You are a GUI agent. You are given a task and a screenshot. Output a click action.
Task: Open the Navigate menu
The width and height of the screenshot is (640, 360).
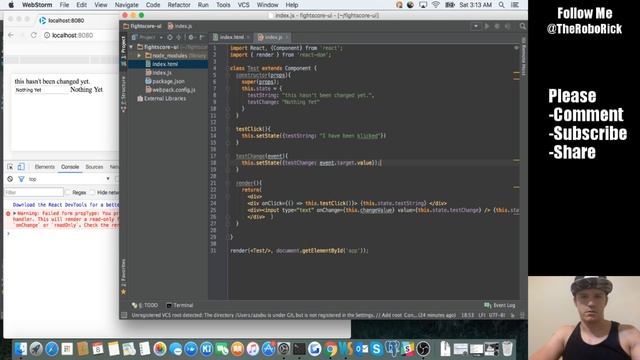(127, 5)
